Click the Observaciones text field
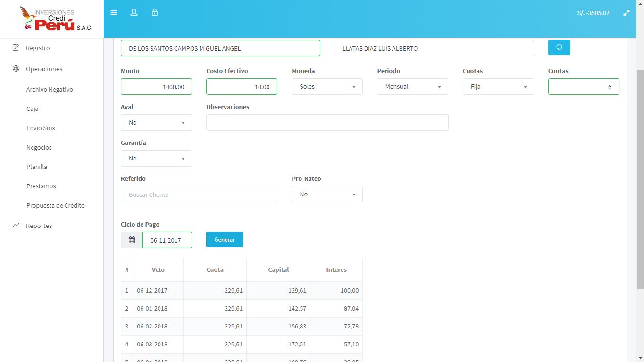The image size is (644, 362). (x=327, y=123)
